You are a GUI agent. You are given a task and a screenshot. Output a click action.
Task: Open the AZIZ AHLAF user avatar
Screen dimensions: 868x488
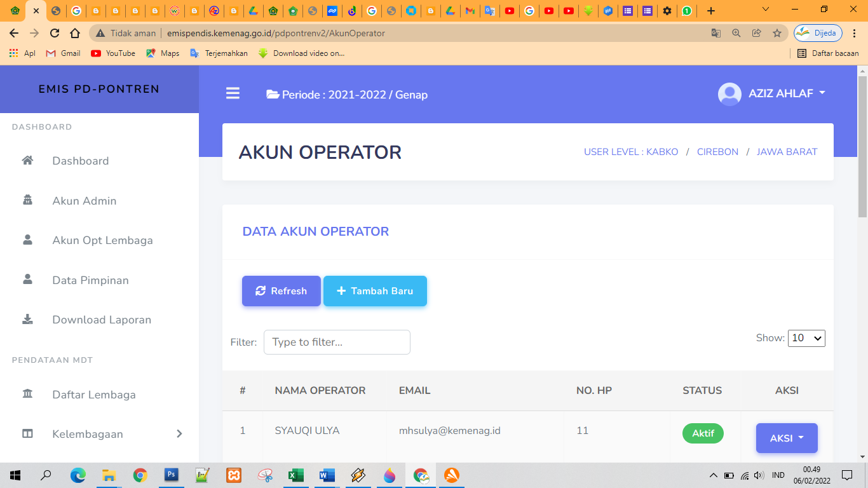click(x=729, y=94)
